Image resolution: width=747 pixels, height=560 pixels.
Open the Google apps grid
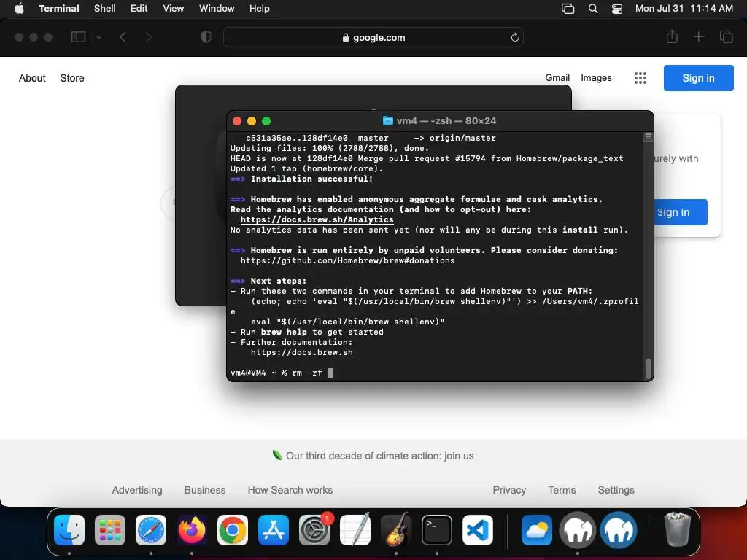click(x=640, y=78)
